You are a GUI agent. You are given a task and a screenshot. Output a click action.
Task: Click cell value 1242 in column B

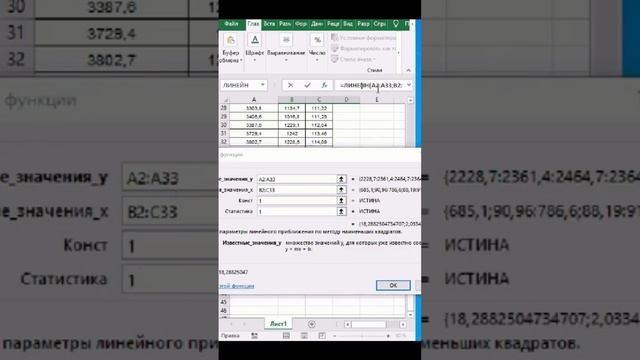[292, 133]
